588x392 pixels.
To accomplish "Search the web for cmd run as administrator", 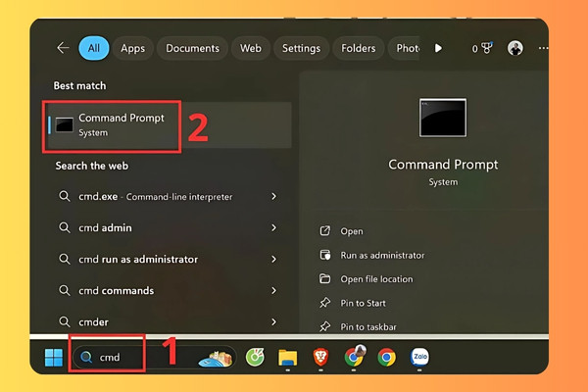I will point(138,259).
